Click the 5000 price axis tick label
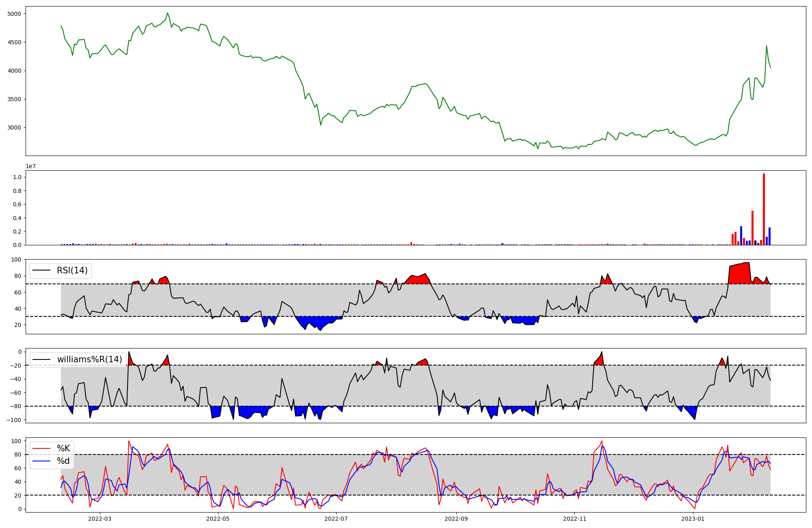The image size is (812, 528). click(14, 14)
